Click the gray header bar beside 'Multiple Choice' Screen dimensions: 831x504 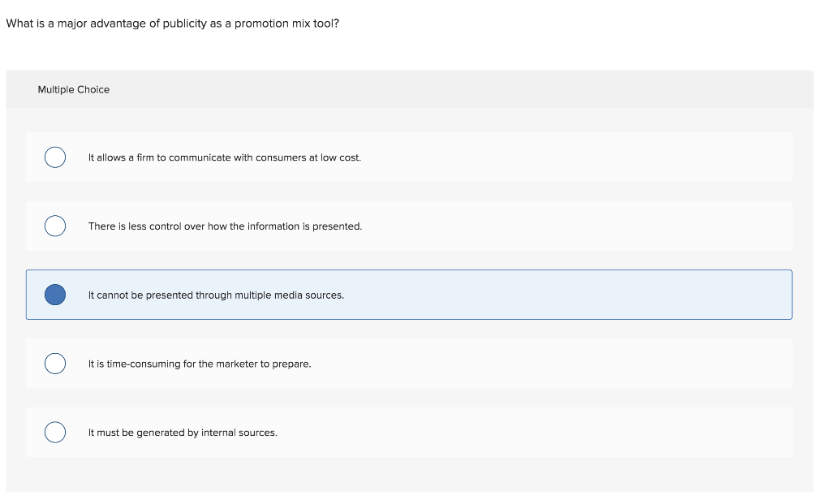pos(454,89)
